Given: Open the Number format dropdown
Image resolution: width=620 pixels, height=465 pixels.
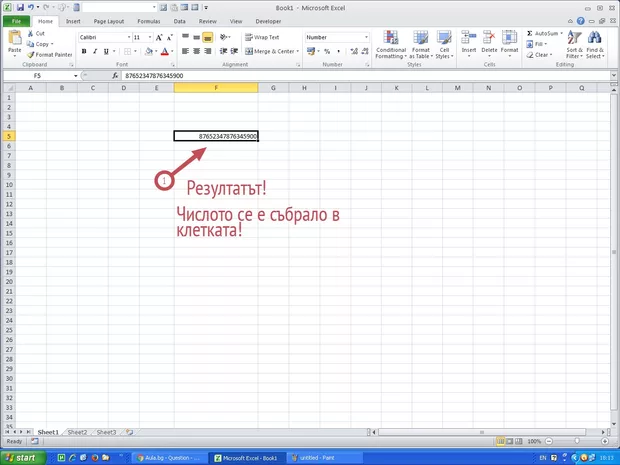Looking at the screenshot, I should [366, 37].
